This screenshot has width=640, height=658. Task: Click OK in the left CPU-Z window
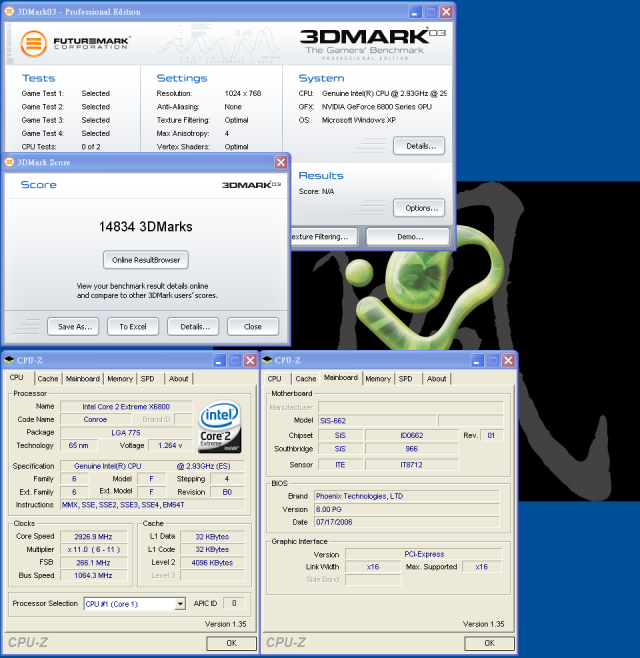(231, 643)
